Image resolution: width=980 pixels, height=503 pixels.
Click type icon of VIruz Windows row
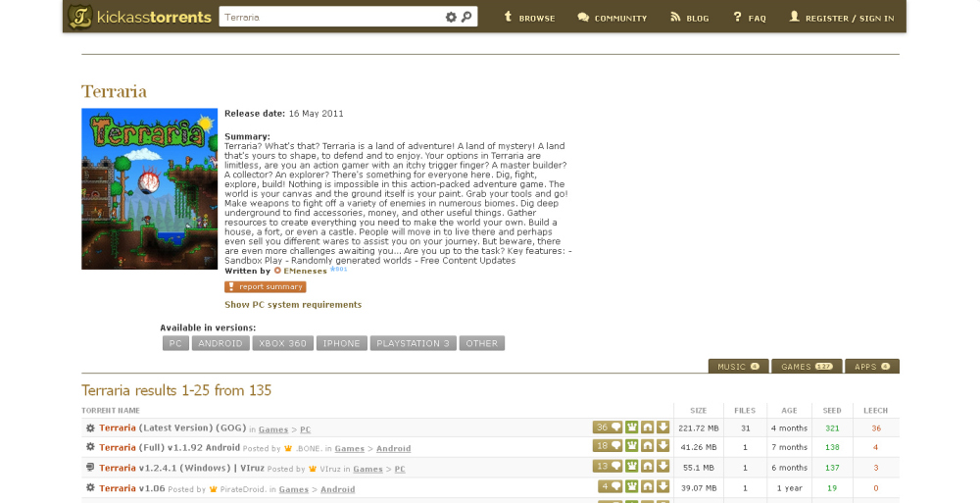coord(90,468)
